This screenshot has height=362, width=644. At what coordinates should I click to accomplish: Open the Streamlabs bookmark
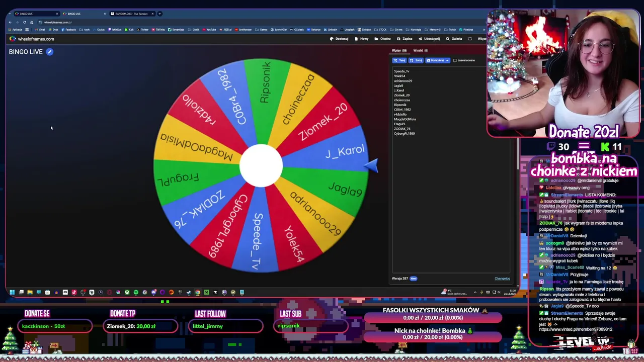pos(176,30)
